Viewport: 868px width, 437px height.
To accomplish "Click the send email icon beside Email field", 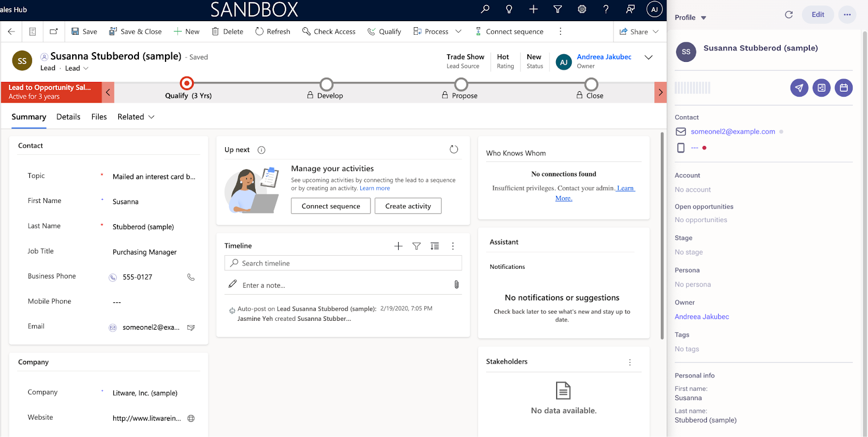I will click(191, 327).
